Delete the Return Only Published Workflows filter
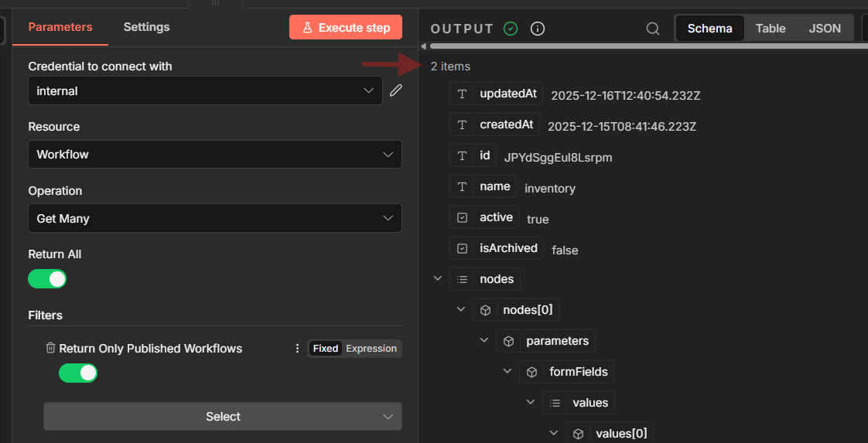The width and height of the screenshot is (868, 443). tap(50, 349)
